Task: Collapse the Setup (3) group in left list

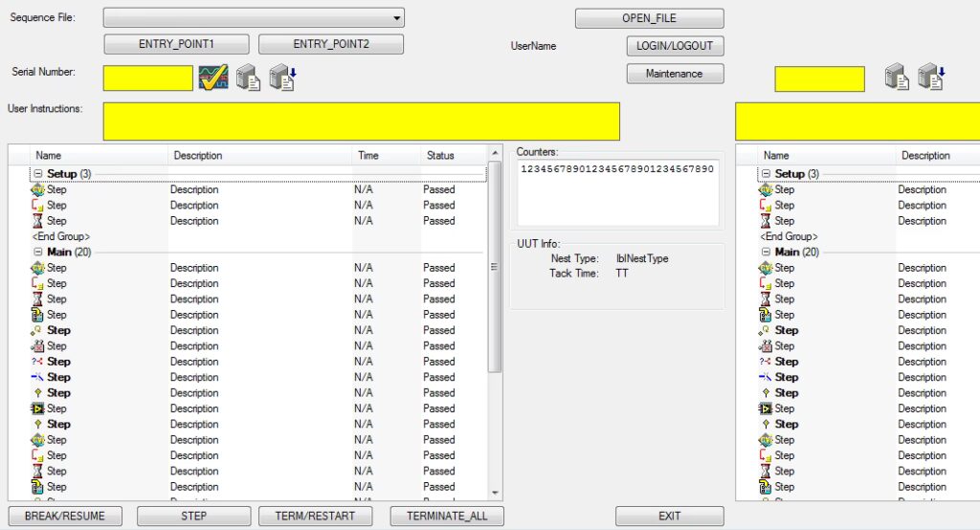Action: 37,174
